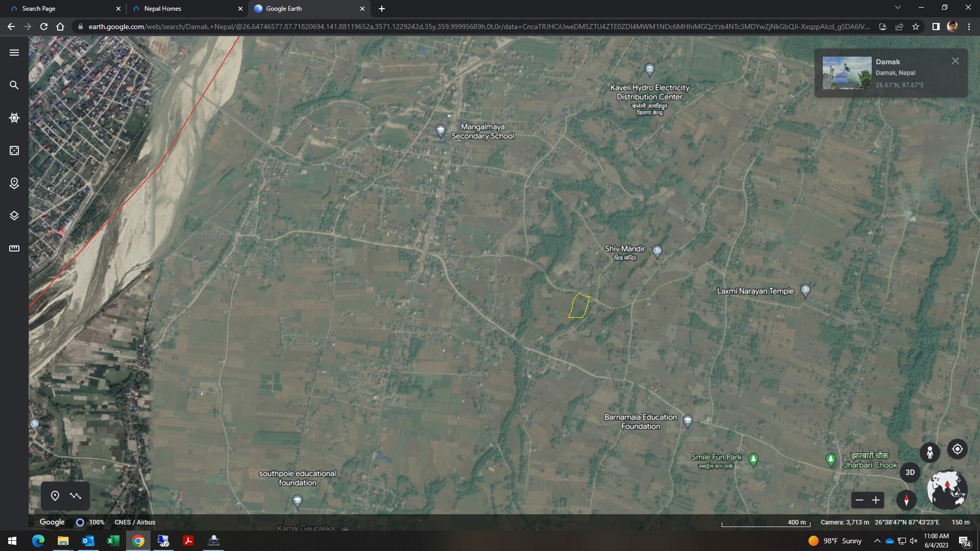The height and width of the screenshot is (551, 980).
Task: Bookmark this page with star icon
Action: (x=916, y=27)
